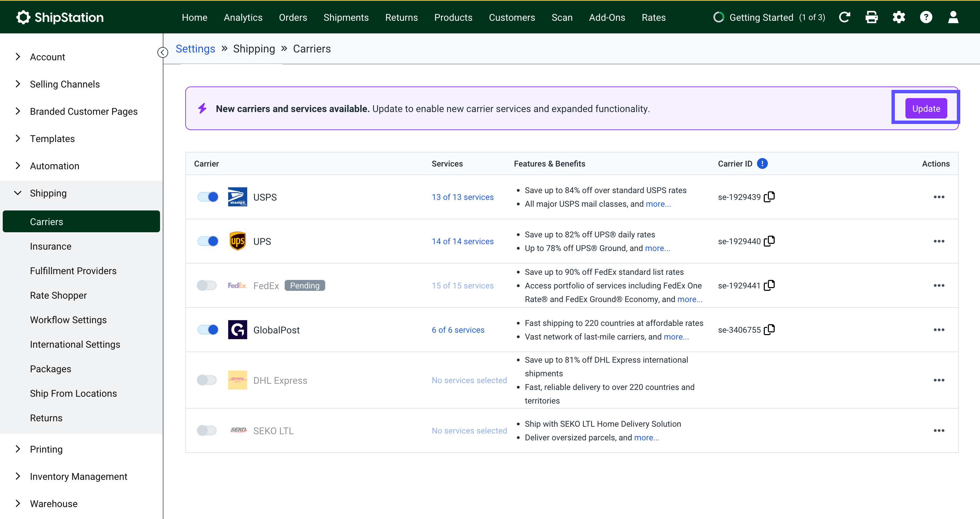The image size is (980, 519).
Task: Open the Orders menu
Action: [293, 17]
